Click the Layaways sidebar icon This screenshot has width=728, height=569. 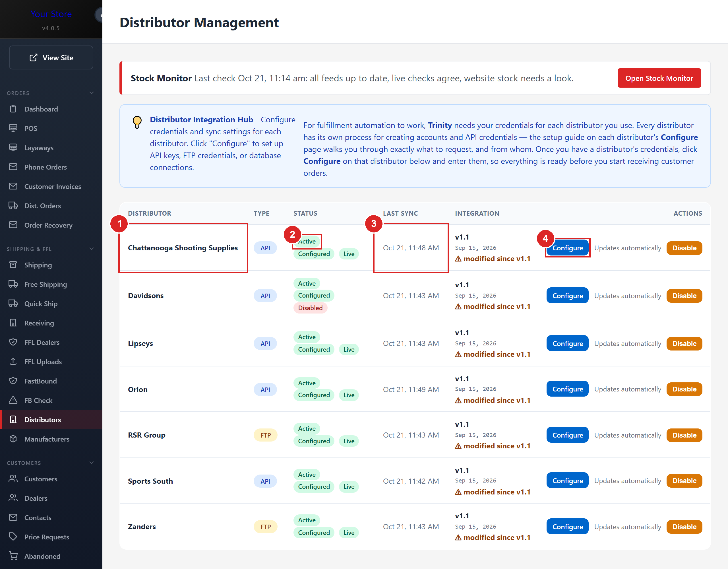pos(13,148)
